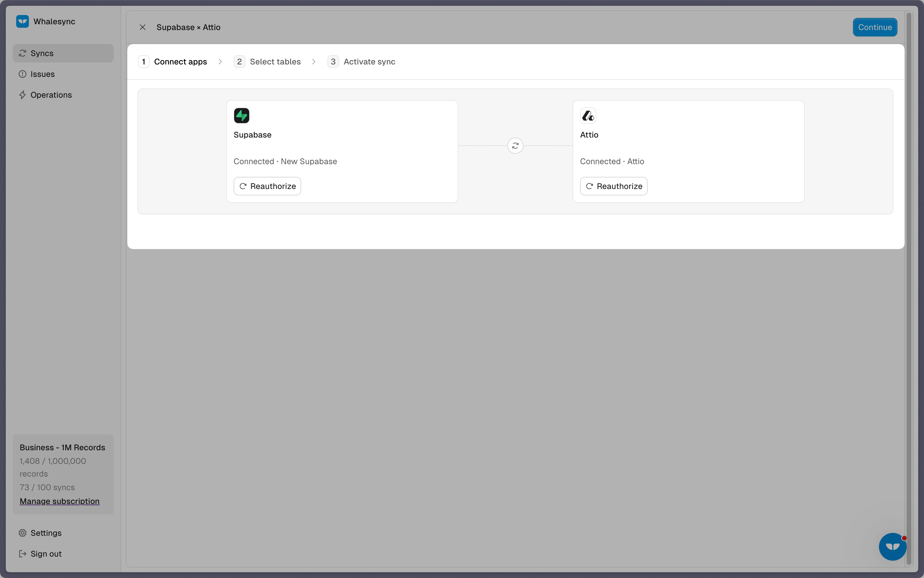Close the Supabase × Attio setup
Screen dimensions: 924x578
point(142,27)
